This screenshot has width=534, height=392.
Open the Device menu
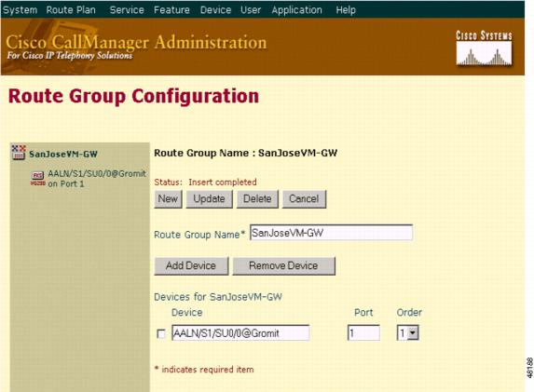click(215, 10)
